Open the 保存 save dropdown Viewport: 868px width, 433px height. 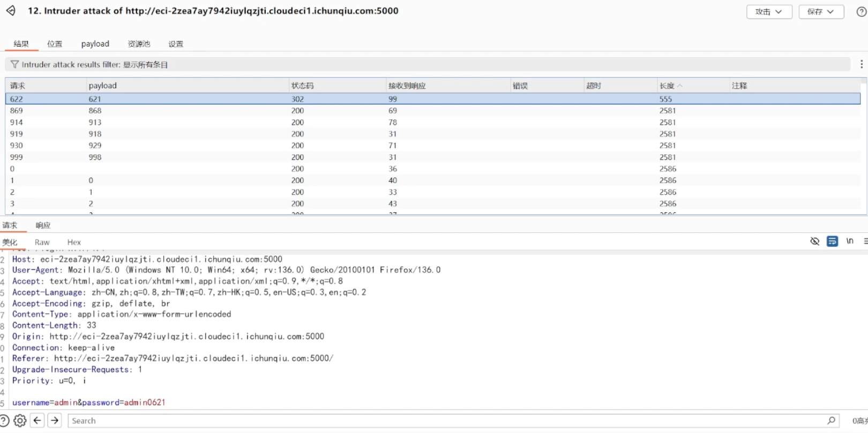pyautogui.click(x=821, y=12)
